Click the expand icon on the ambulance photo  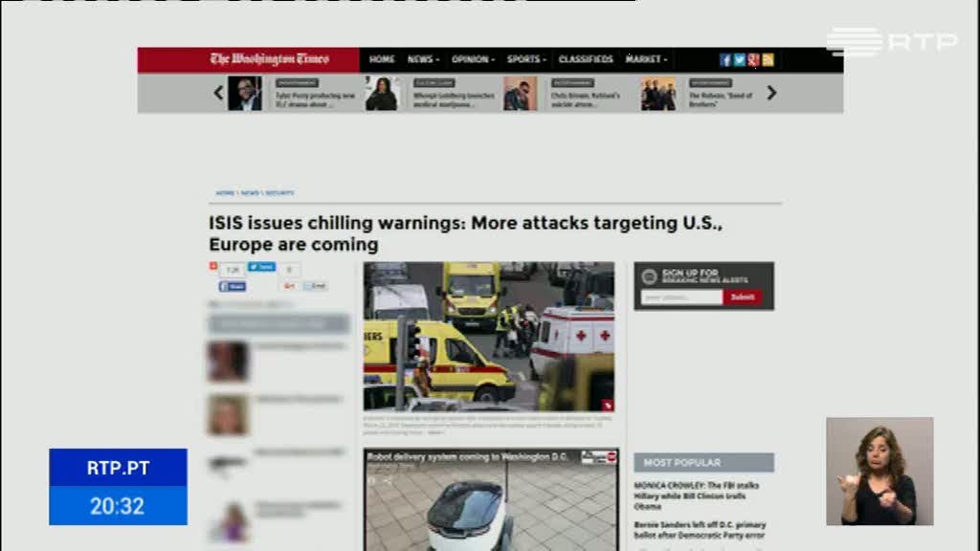607,405
